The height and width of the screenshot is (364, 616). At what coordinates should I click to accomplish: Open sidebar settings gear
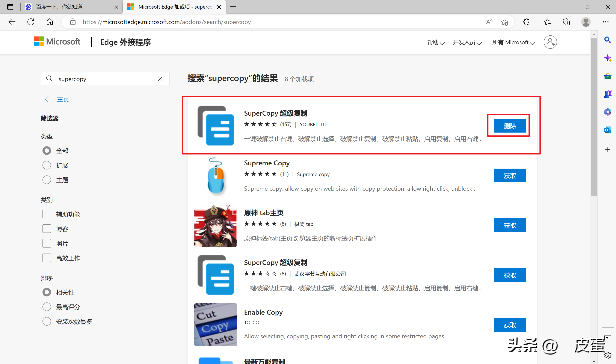[x=608, y=355]
